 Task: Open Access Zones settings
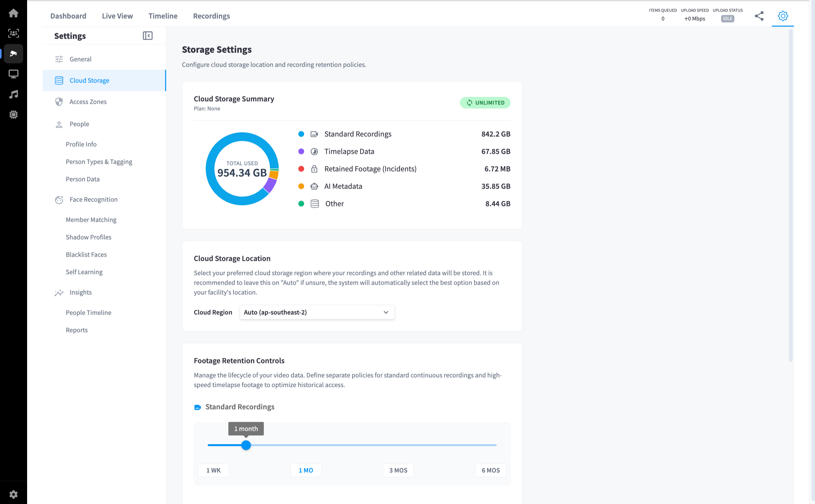pyautogui.click(x=104, y=102)
